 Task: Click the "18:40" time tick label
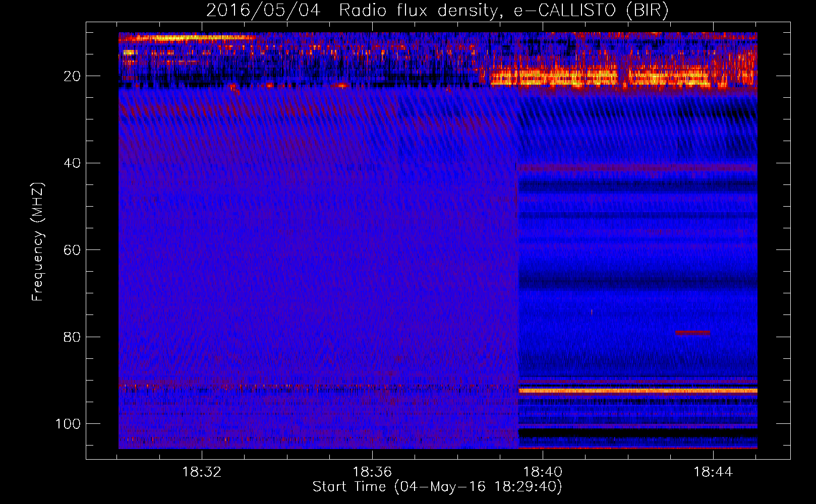pyautogui.click(x=543, y=472)
